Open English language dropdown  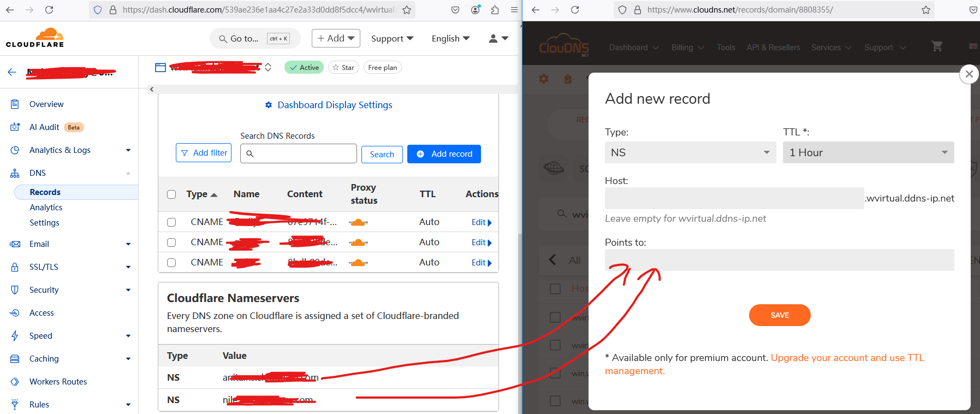[450, 38]
